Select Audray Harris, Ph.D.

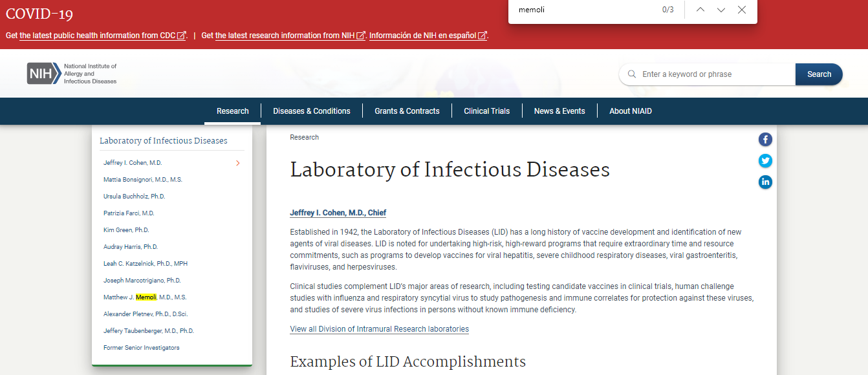tap(131, 247)
